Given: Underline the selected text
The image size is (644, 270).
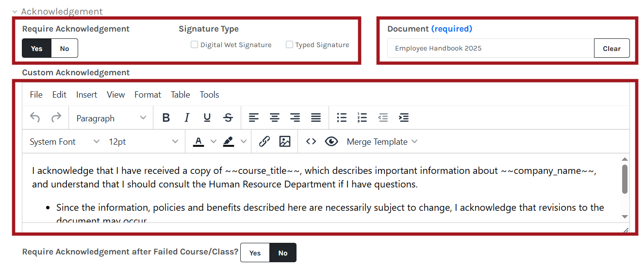Looking at the screenshot, I should tap(207, 118).
